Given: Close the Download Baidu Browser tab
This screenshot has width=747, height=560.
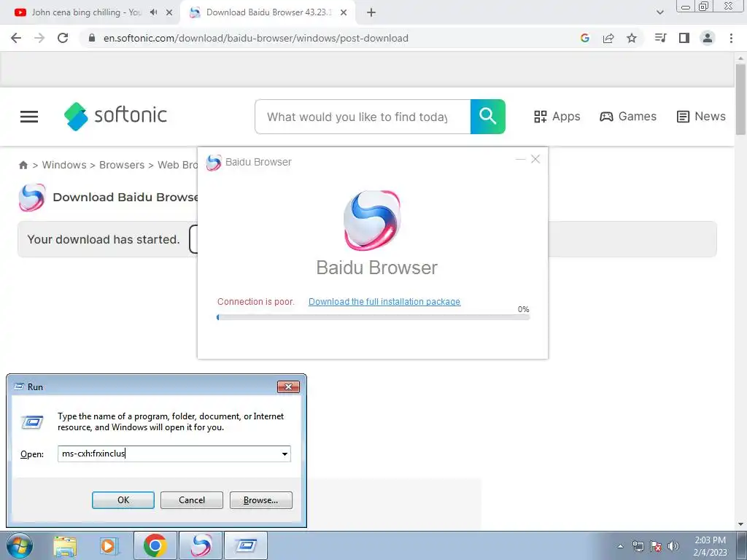Looking at the screenshot, I should coord(344,13).
